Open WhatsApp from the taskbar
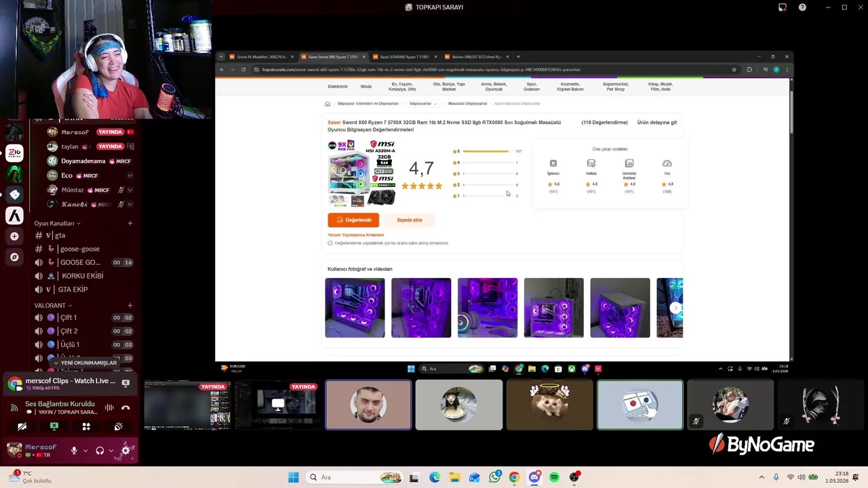 click(494, 477)
